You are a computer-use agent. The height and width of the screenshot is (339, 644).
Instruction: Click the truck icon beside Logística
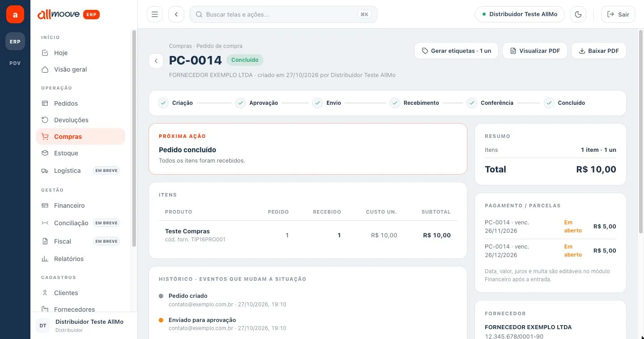(x=45, y=171)
